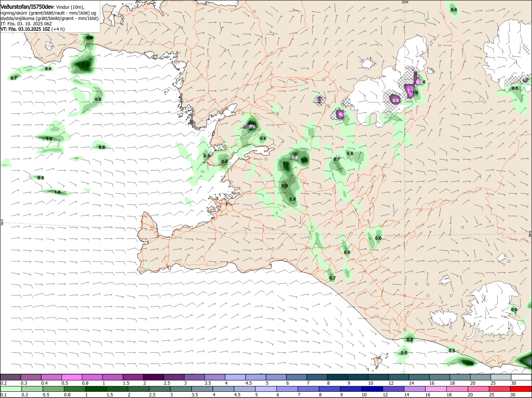Click the 'IT: Fös. 03. 10. 2025 06Z' line
532x398 pixels.
26,24
